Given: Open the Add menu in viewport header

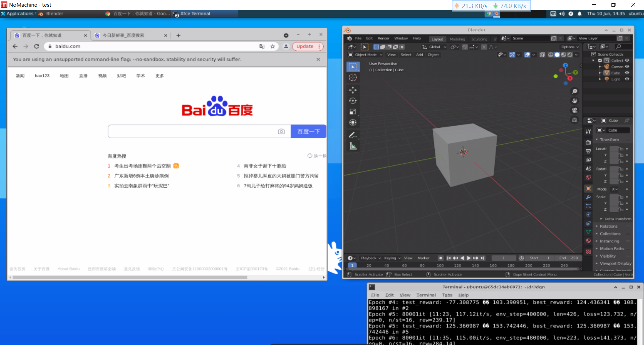Looking at the screenshot, I should click(x=420, y=55).
